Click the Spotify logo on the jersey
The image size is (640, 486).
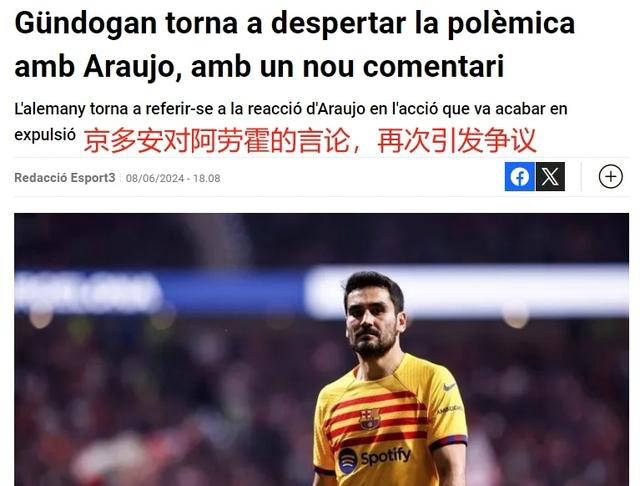point(375,458)
